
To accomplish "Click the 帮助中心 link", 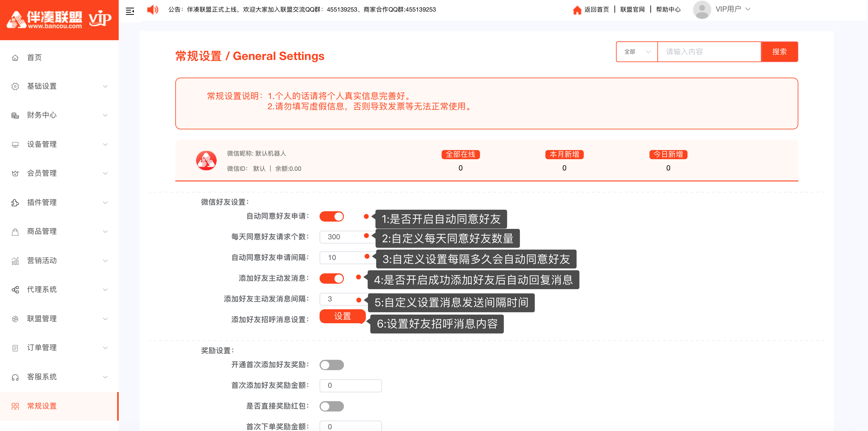I will pyautogui.click(x=668, y=9).
